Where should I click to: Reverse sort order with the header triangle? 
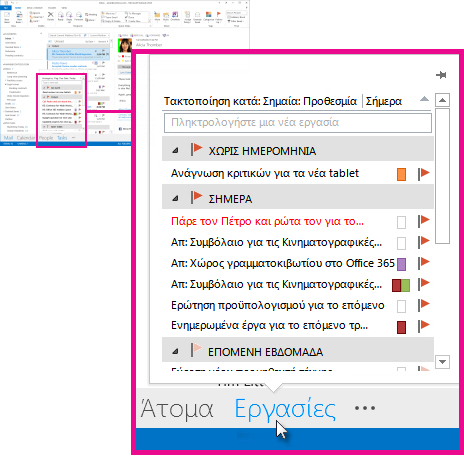pos(424,99)
